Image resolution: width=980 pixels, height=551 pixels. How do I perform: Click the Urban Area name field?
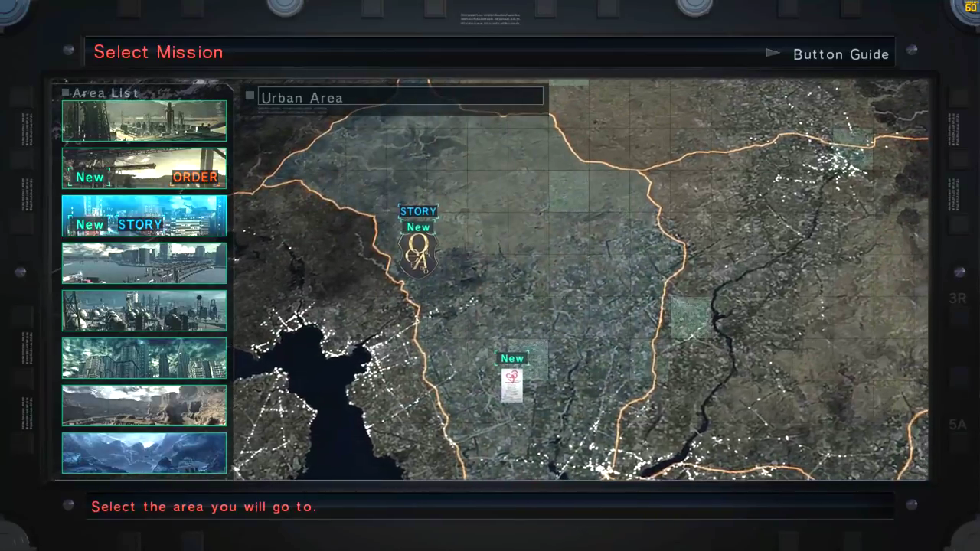[400, 96]
